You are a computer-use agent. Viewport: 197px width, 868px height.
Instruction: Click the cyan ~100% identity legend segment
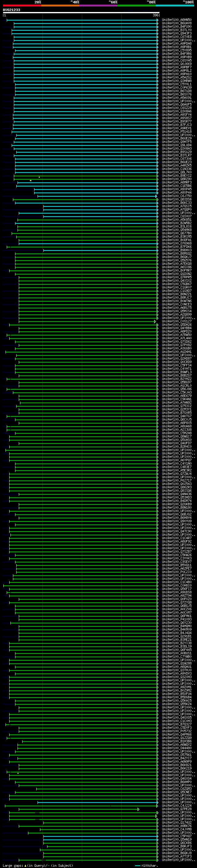[x=175, y=6]
